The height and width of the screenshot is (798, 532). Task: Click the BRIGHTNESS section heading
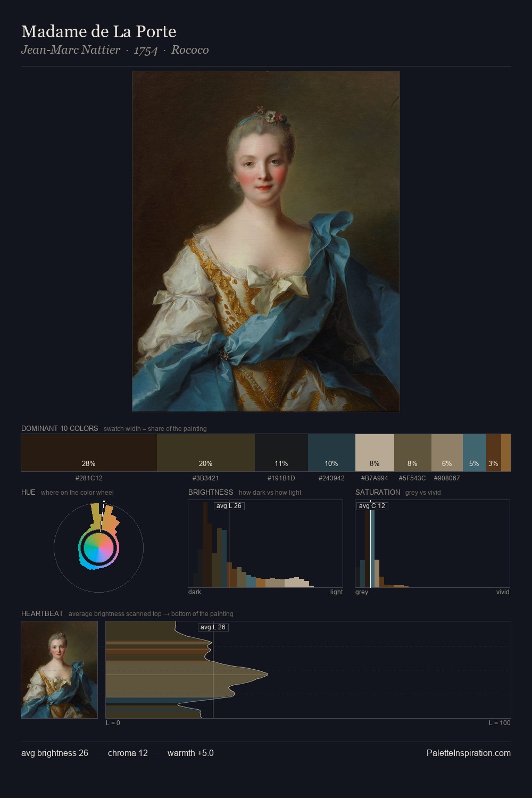[211, 493]
